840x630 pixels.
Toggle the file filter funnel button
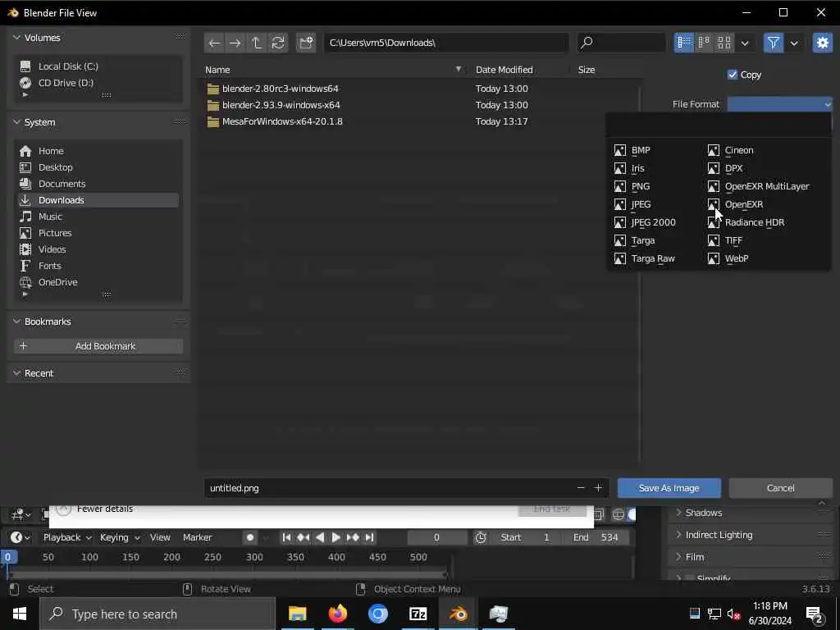(773, 43)
